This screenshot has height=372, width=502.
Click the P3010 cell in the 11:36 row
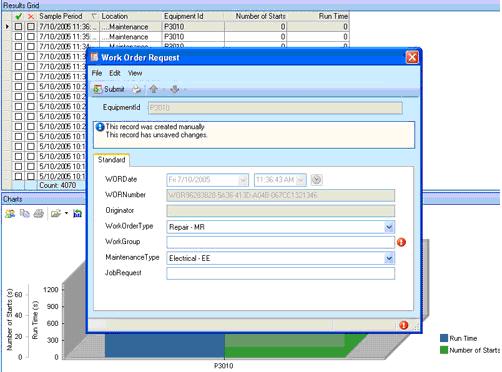[193, 27]
